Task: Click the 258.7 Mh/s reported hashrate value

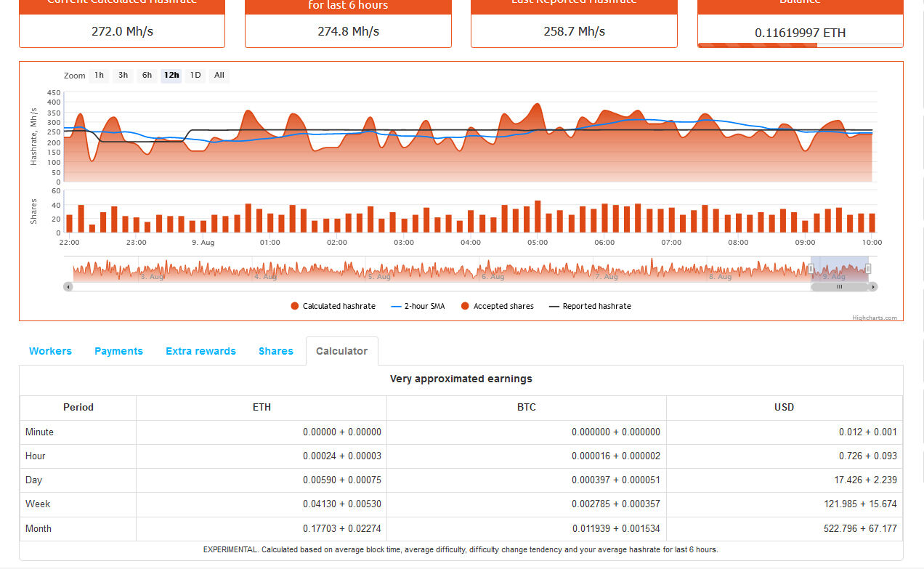Action: [574, 31]
